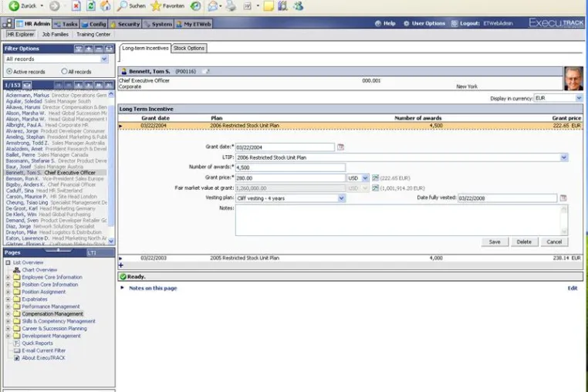Viewport: 588px width, 392px height.
Task: Click the Save button
Action: point(495,242)
